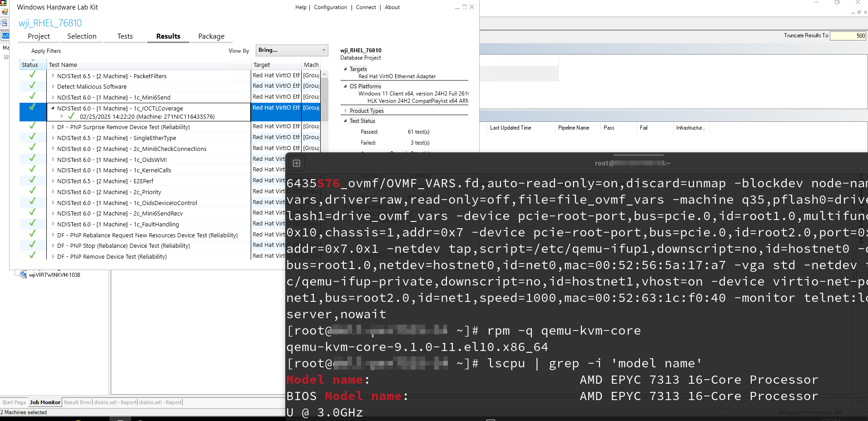The height and width of the screenshot is (421, 868).
Task: Open the Help link
Action: coord(301,7)
